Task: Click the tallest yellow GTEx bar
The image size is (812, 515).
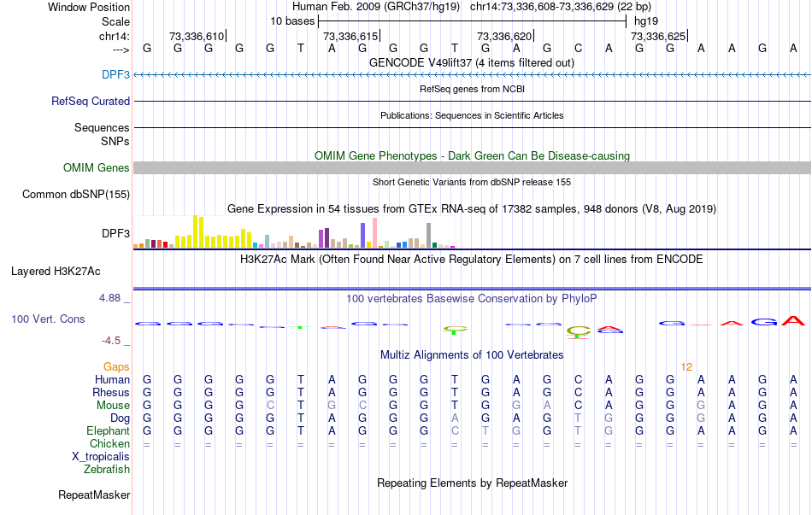Action: (x=195, y=231)
